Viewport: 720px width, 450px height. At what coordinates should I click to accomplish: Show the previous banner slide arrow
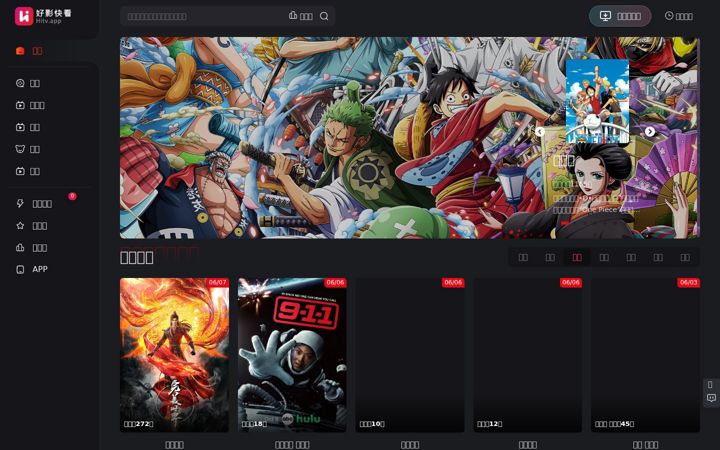tap(540, 132)
